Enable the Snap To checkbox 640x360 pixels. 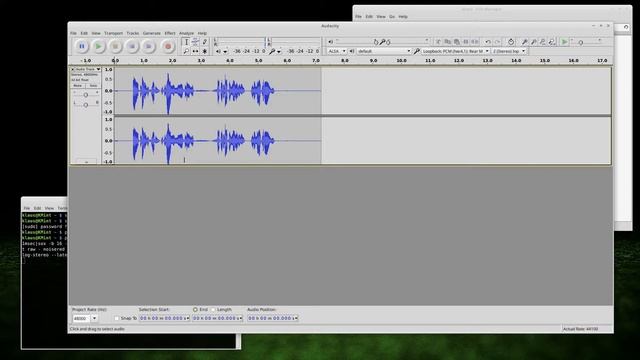(x=117, y=318)
